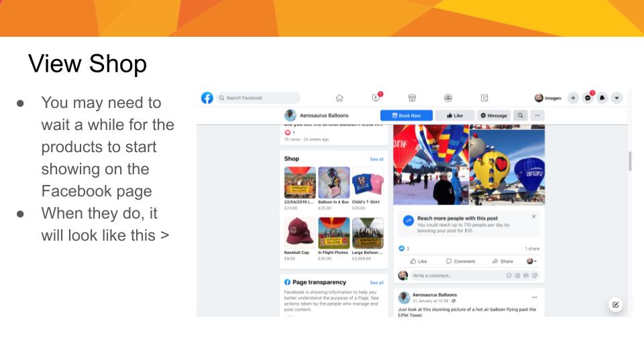Dismiss the Reach more people prompt
This screenshot has width=644, height=362.
pyautogui.click(x=533, y=217)
